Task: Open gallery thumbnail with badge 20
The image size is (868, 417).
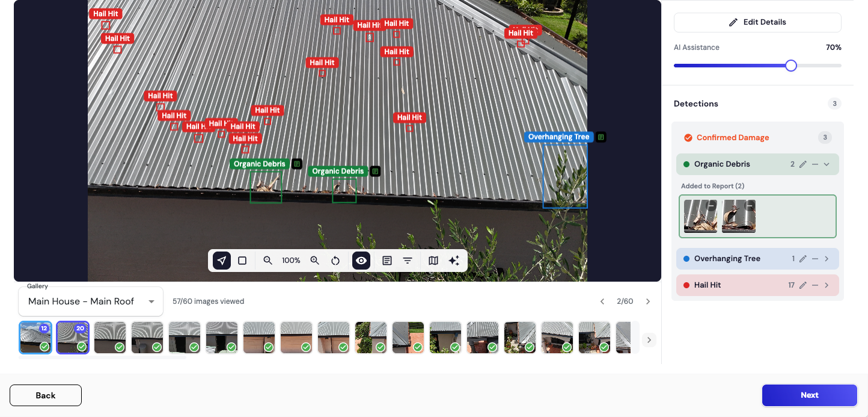Action: click(73, 338)
